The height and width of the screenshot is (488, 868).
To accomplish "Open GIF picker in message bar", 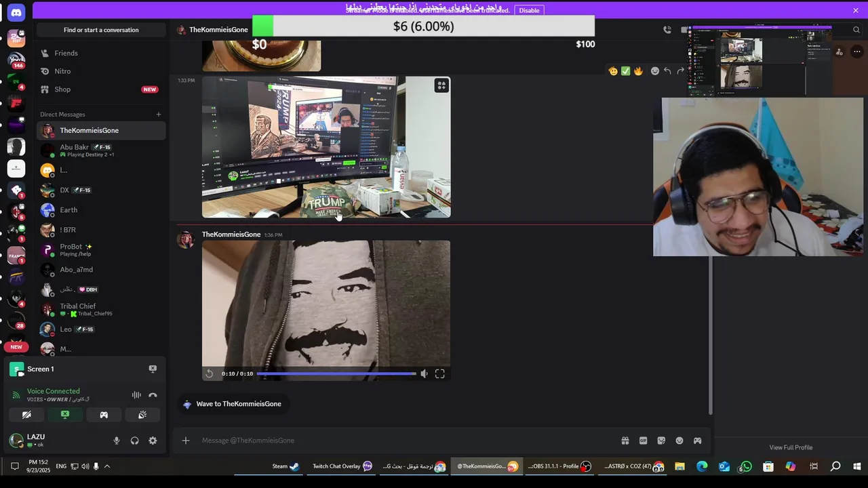I will click(x=644, y=441).
